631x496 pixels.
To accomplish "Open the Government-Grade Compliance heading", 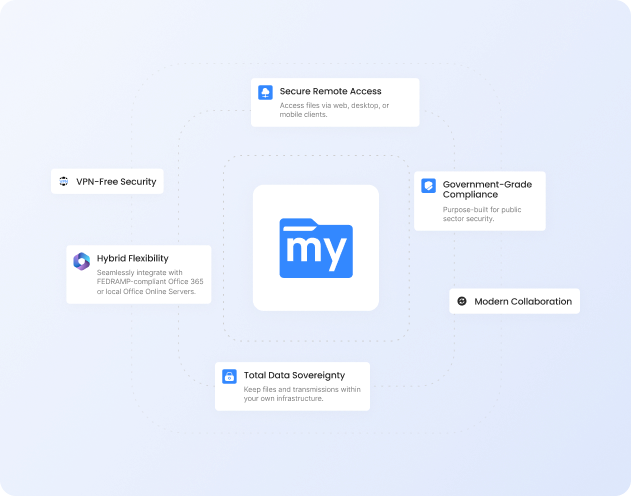I will (487, 189).
